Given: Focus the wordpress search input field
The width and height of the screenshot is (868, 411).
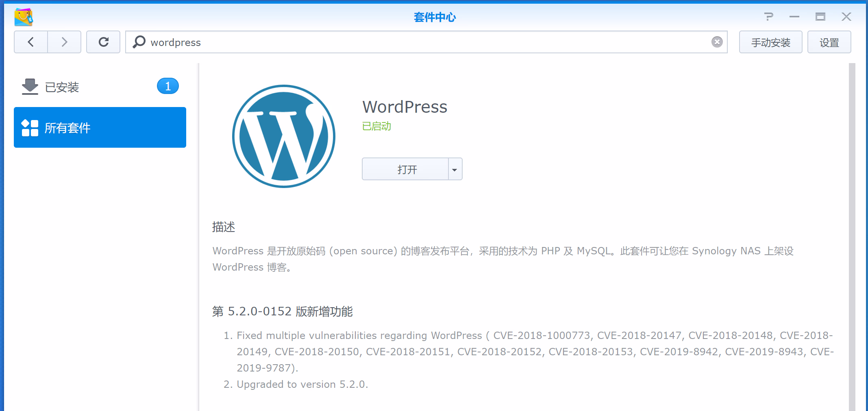Looking at the screenshot, I should tap(427, 42).
